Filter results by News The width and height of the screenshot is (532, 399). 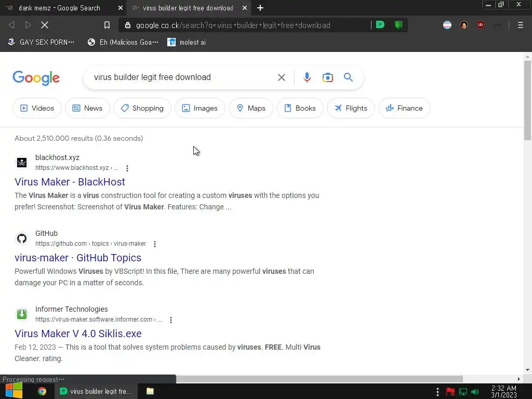click(x=87, y=108)
